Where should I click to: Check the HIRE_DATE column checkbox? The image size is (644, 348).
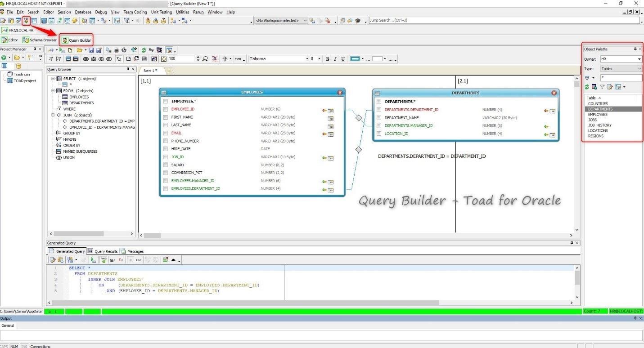(166, 149)
